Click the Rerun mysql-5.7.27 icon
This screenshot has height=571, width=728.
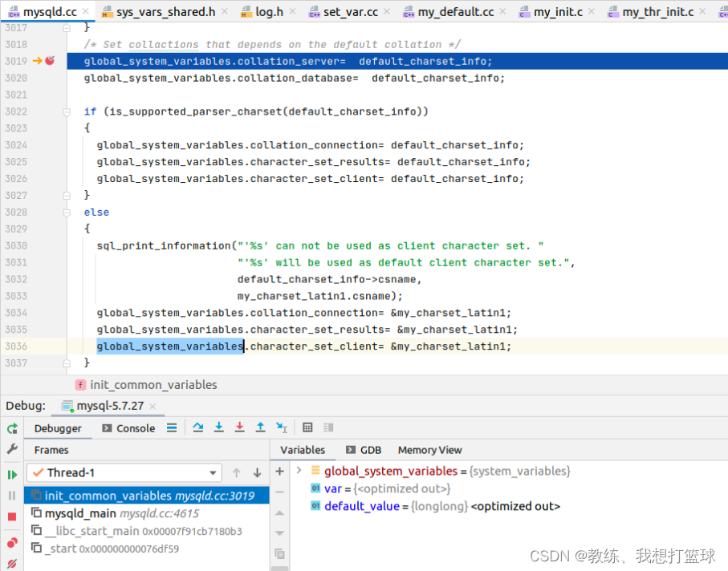tap(11, 427)
